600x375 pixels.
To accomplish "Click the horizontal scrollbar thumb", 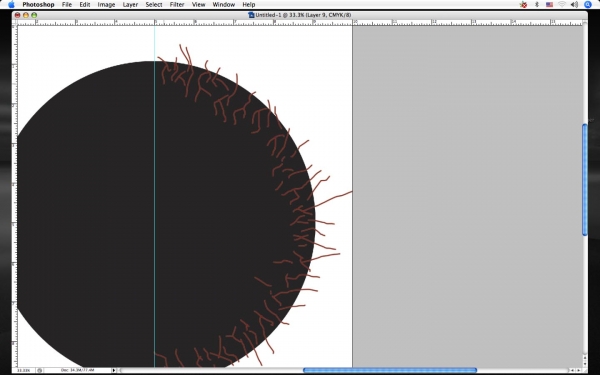I will click(x=390, y=370).
